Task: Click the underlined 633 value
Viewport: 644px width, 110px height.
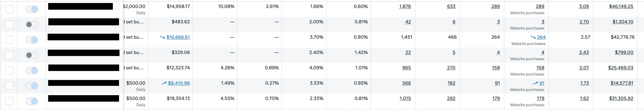Action: [451, 6]
